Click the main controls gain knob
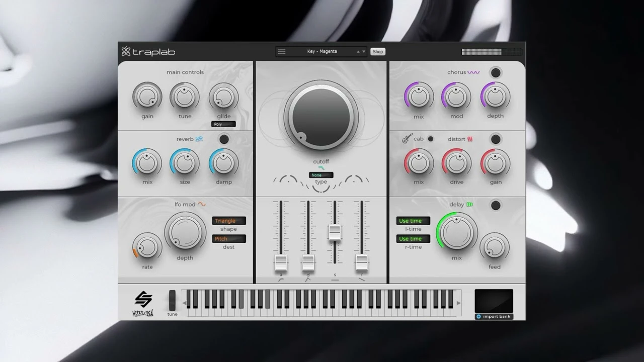The image size is (644, 362). click(147, 97)
